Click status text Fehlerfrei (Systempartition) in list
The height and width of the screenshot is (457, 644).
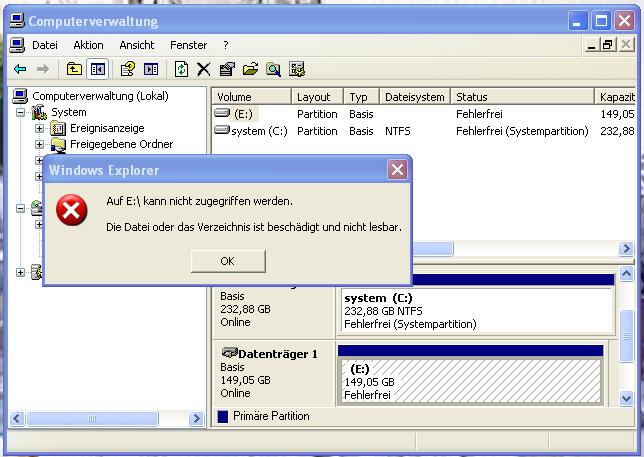point(522,131)
